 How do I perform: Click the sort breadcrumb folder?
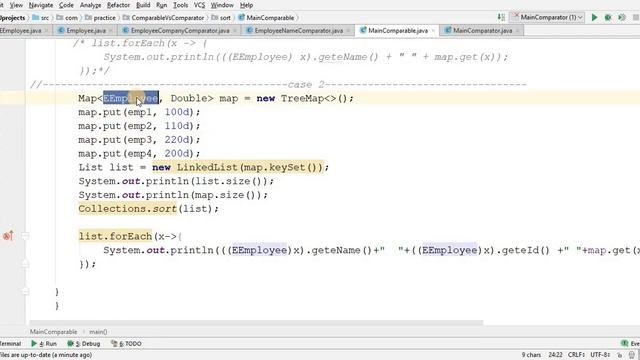221,18
